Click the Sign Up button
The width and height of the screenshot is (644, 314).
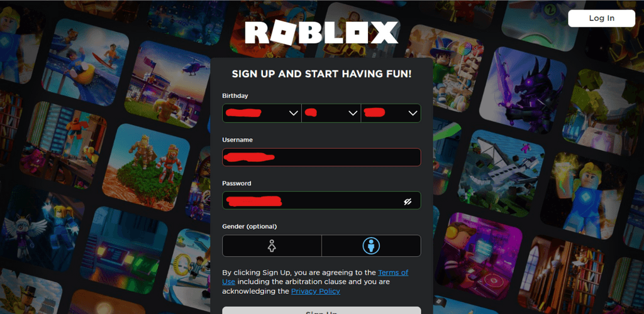(321, 310)
